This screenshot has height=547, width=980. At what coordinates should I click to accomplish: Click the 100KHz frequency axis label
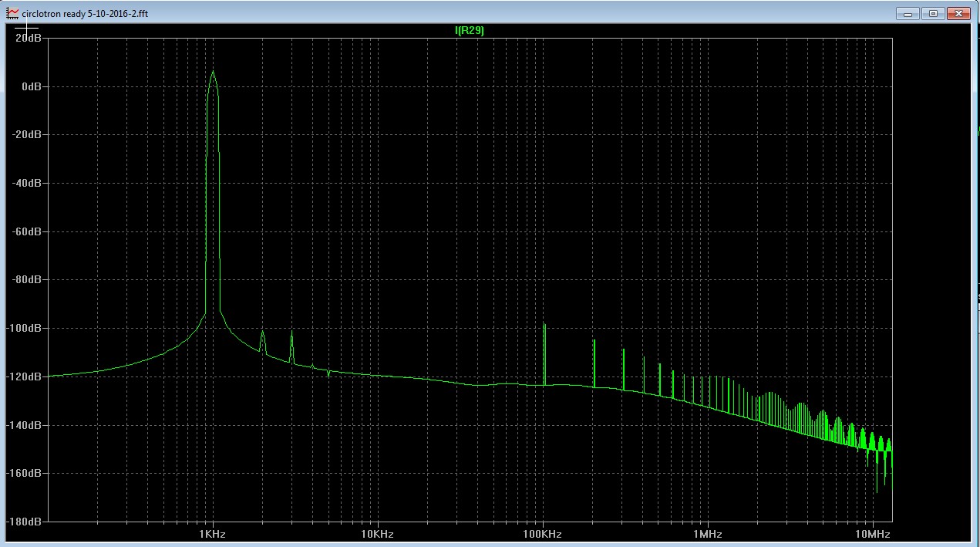coord(543,534)
